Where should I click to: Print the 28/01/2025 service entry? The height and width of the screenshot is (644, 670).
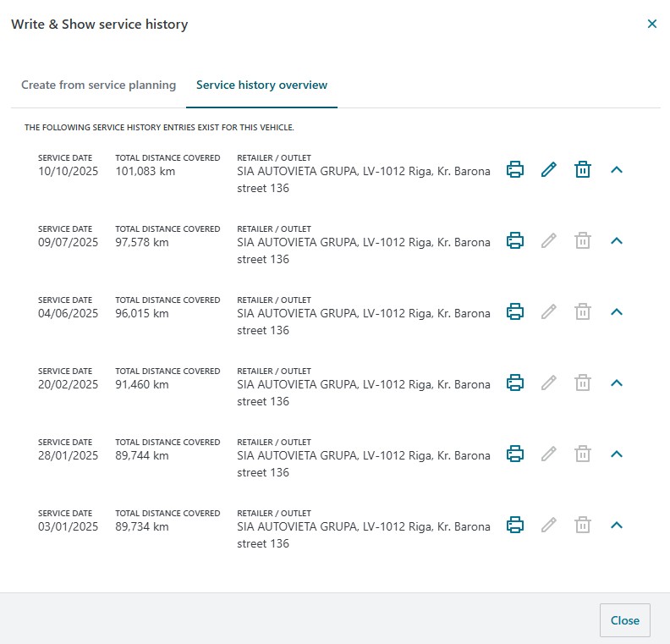coord(514,454)
